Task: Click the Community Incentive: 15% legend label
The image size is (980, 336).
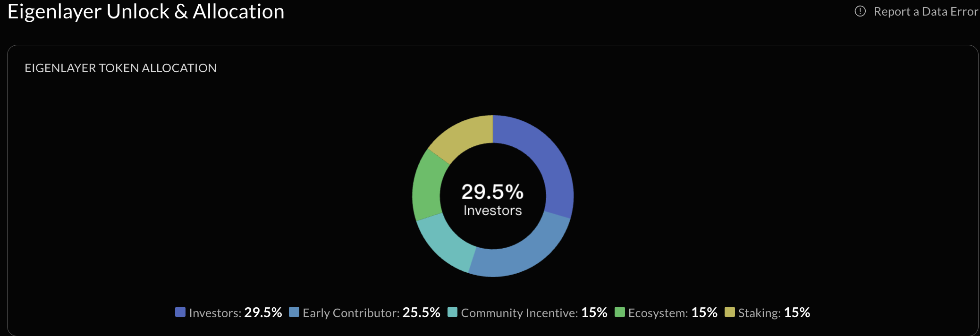Action: tap(534, 312)
